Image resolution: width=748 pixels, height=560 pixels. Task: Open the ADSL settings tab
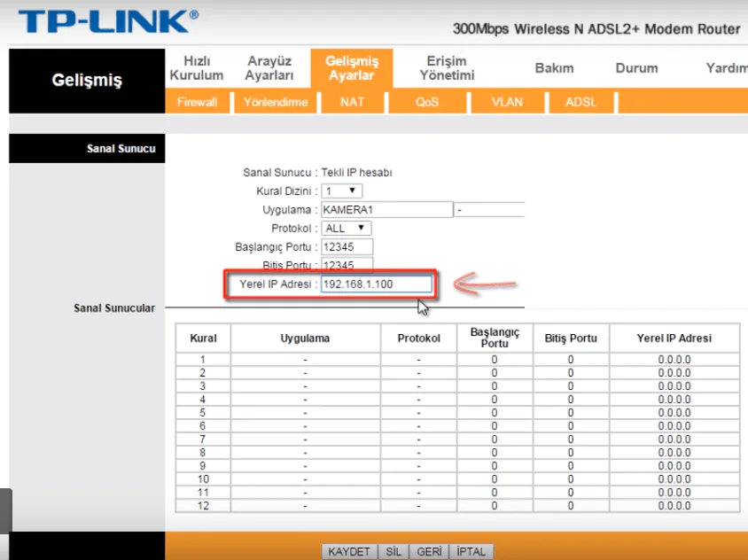pyautogui.click(x=580, y=102)
